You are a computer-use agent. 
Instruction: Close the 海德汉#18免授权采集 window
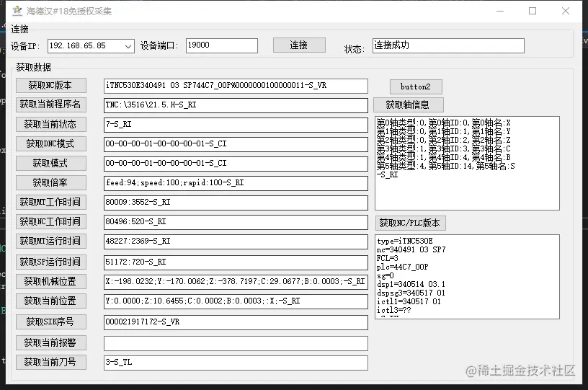pos(566,11)
